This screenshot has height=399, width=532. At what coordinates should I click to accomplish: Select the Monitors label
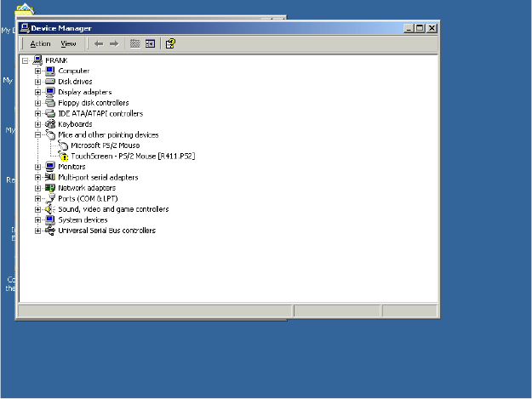click(x=72, y=167)
